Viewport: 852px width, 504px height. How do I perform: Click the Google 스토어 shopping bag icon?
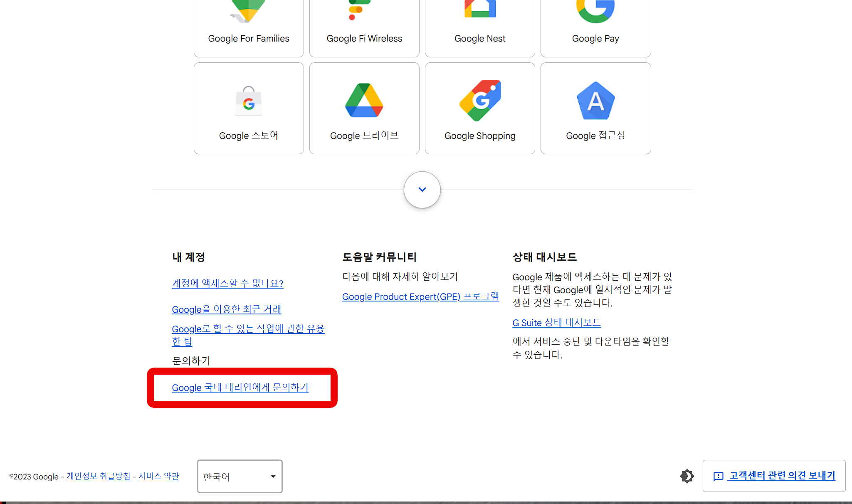[x=249, y=101]
